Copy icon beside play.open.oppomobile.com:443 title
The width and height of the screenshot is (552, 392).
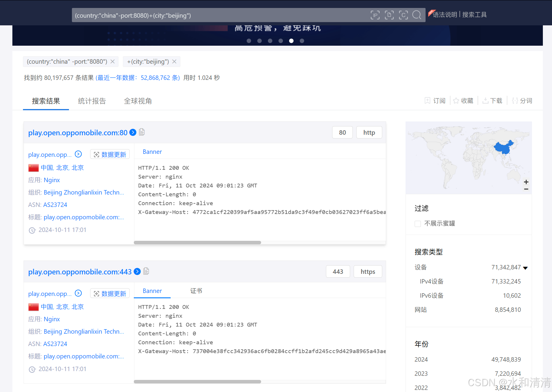tap(146, 271)
